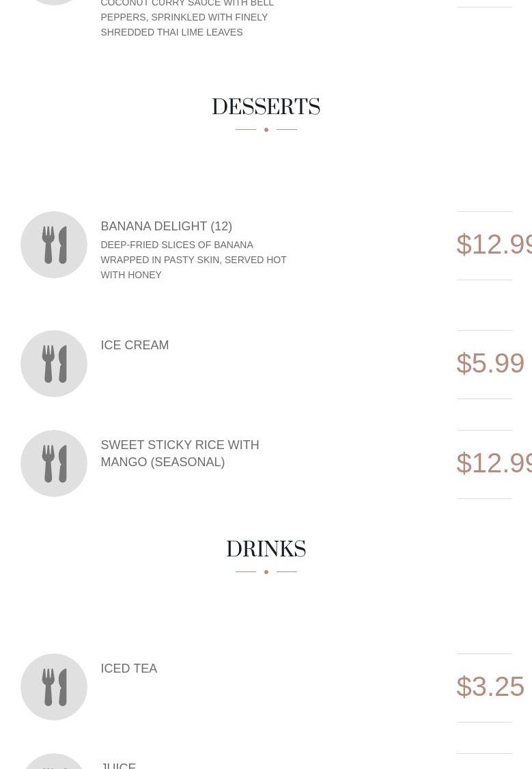The height and width of the screenshot is (769, 532).
Task: Open Sweet Sticky Rice with Mango title
Action: tap(180, 453)
